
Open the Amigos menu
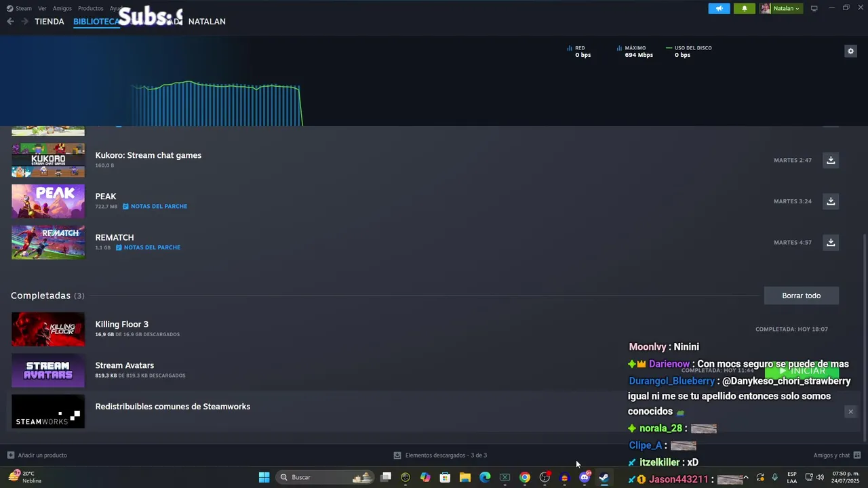point(62,8)
